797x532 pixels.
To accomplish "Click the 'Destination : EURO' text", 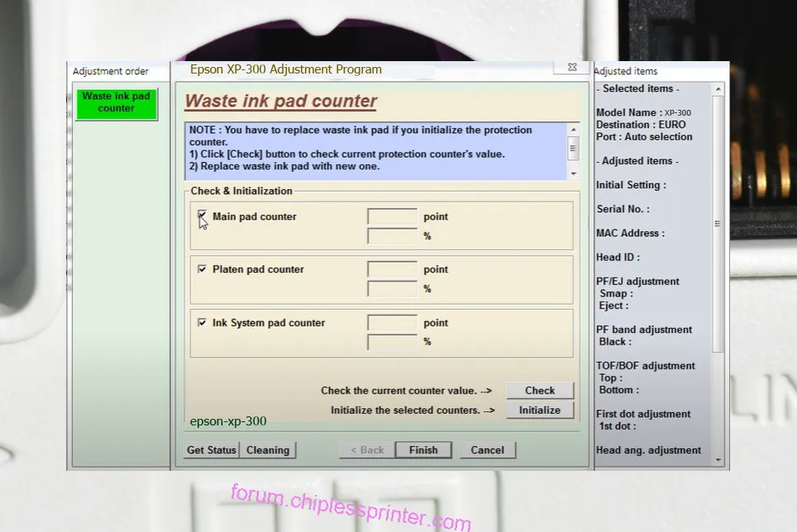I will (x=641, y=125).
